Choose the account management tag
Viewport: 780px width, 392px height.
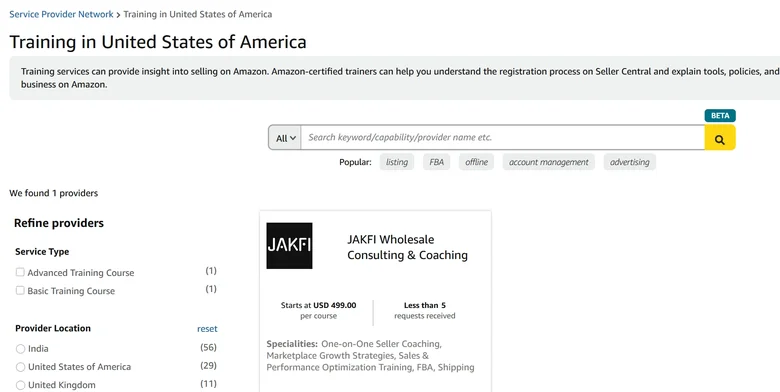coord(548,162)
